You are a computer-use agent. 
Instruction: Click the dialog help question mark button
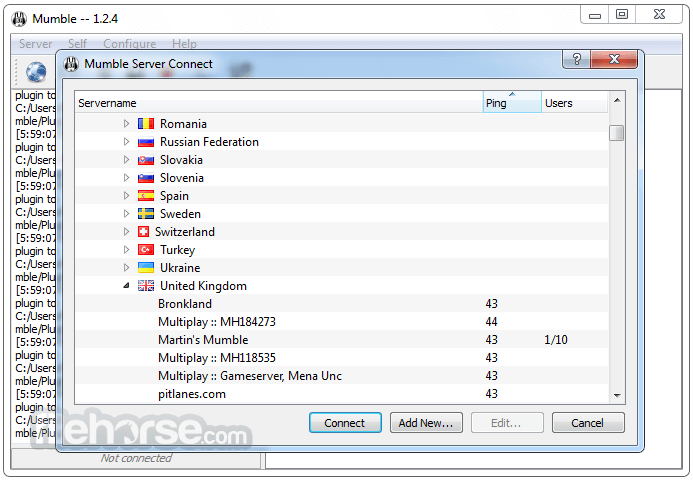point(576,59)
